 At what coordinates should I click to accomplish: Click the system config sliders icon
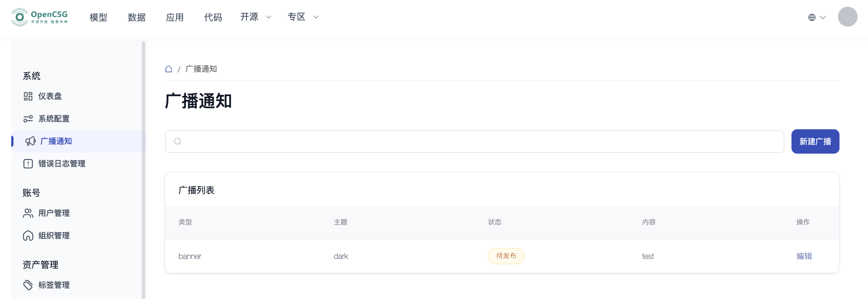pyautogui.click(x=28, y=119)
